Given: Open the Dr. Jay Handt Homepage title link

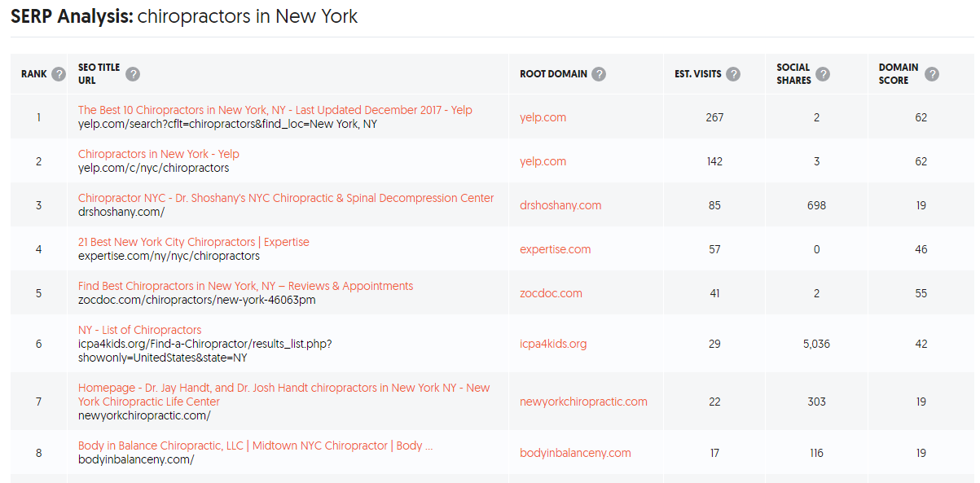Looking at the screenshot, I should (x=284, y=394).
